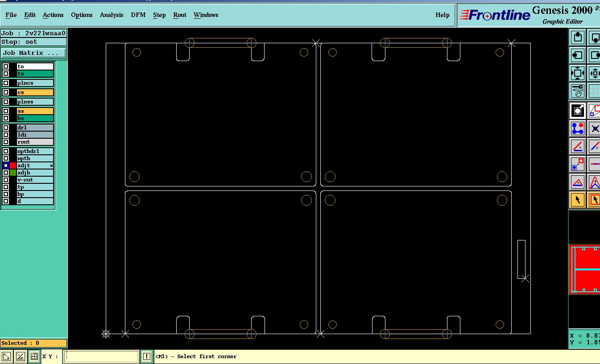Toggle checkbox for layer 'v-cut'
The height and width of the screenshot is (364, 600).
pyautogui.click(x=6, y=180)
